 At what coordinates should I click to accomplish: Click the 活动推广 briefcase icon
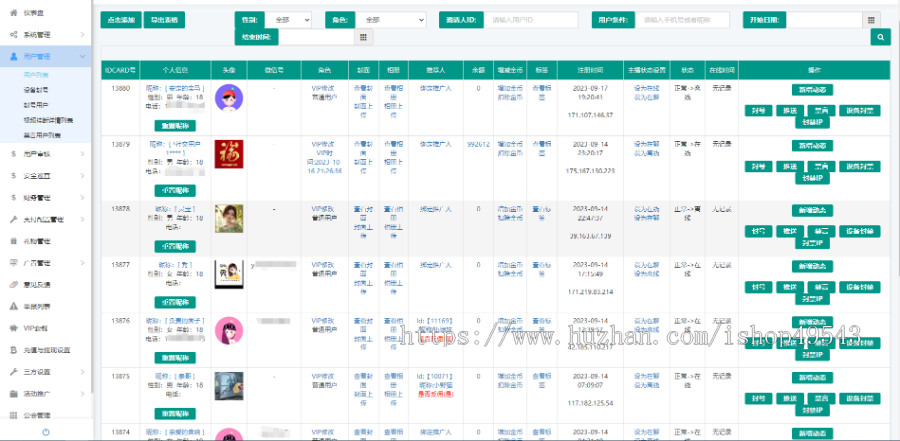click(x=13, y=394)
